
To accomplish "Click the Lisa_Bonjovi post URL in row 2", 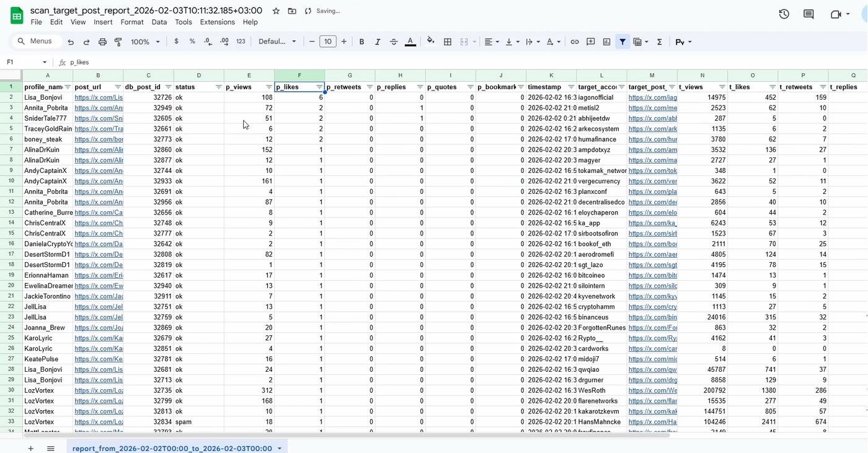I will point(98,97).
